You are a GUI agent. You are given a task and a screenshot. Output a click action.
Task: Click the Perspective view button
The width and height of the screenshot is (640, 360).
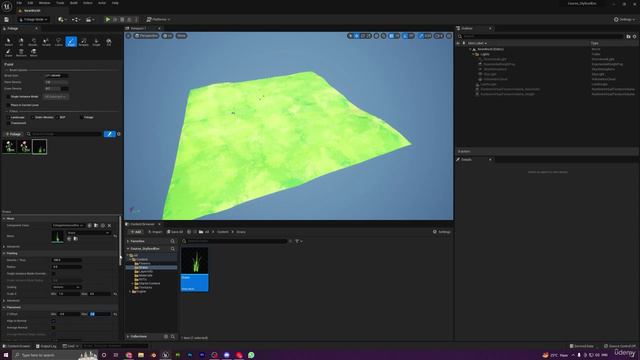(147, 36)
